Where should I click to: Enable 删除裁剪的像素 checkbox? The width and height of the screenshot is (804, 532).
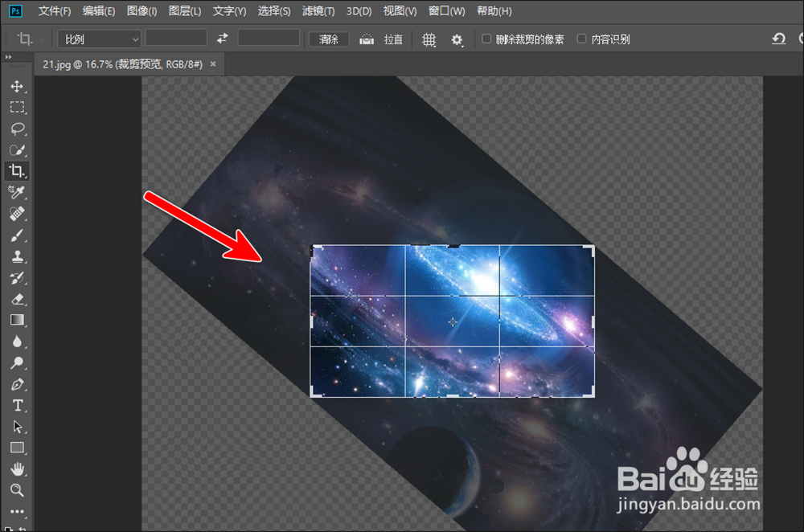click(486, 39)
